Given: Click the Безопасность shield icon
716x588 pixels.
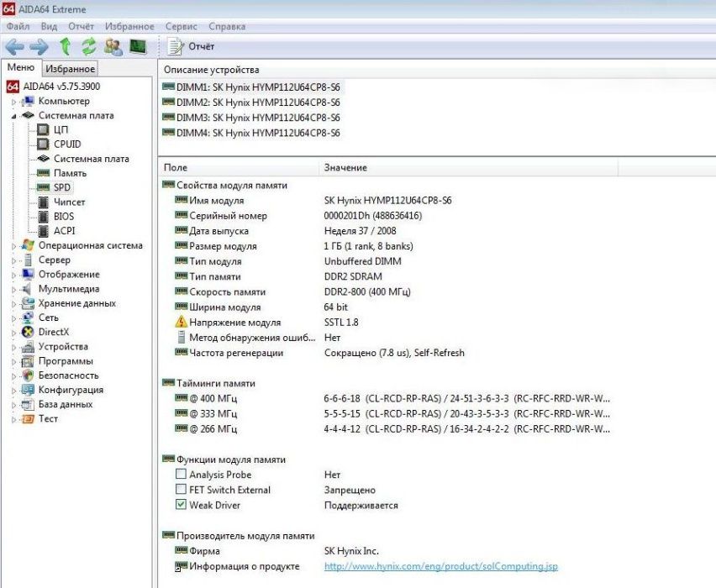Looking at the screenshot, I should pos(28,375).
